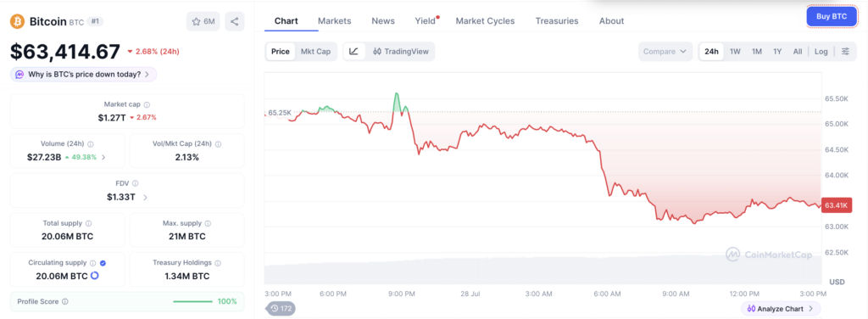Add Bitcoin to watchlist with star button

[x=203, y=21]
